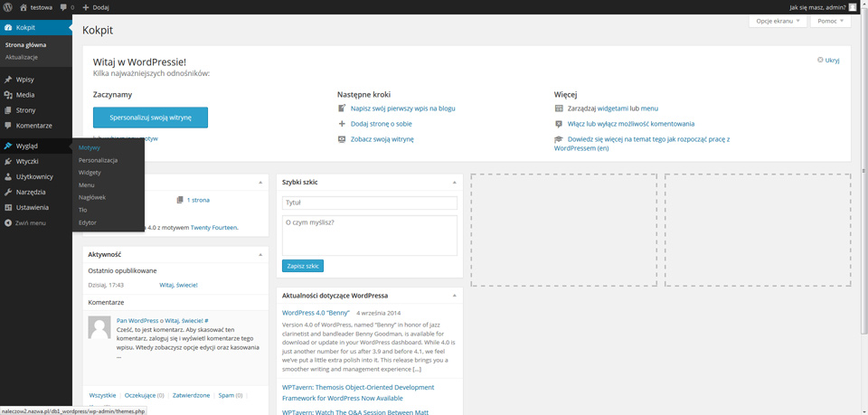Open WPTavern Themosis Framework news link
Viewport: 868px width, 415px height.
(358, 392)
